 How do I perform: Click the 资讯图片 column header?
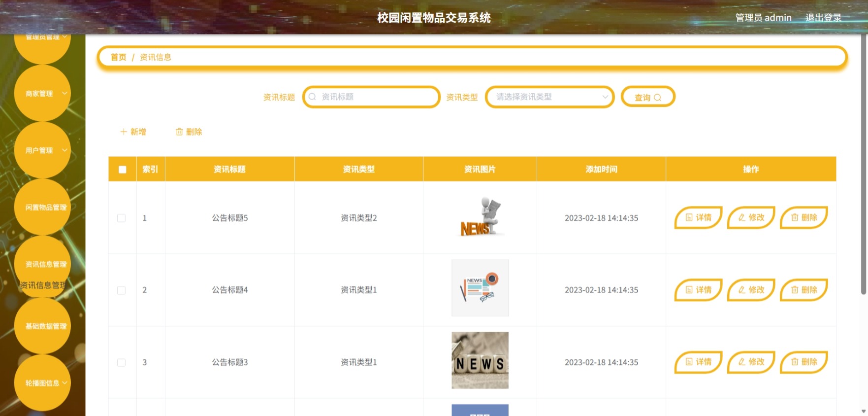point(480,169)
